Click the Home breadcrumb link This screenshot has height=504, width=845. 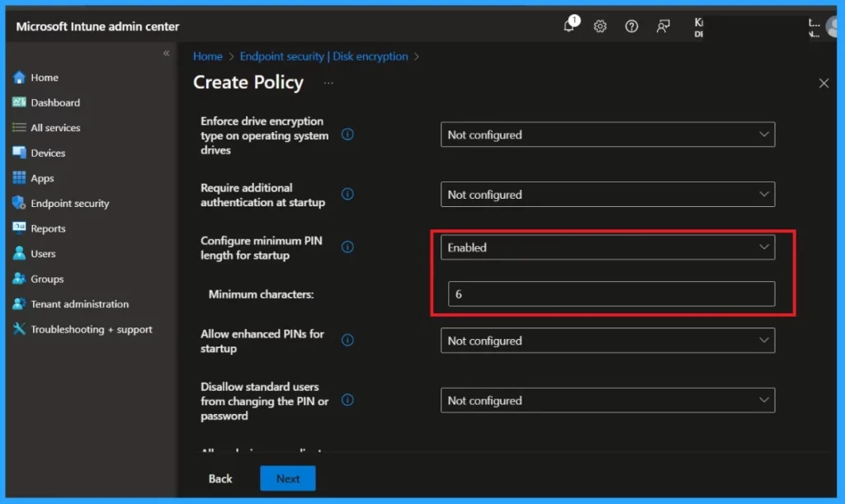point(207,56)
